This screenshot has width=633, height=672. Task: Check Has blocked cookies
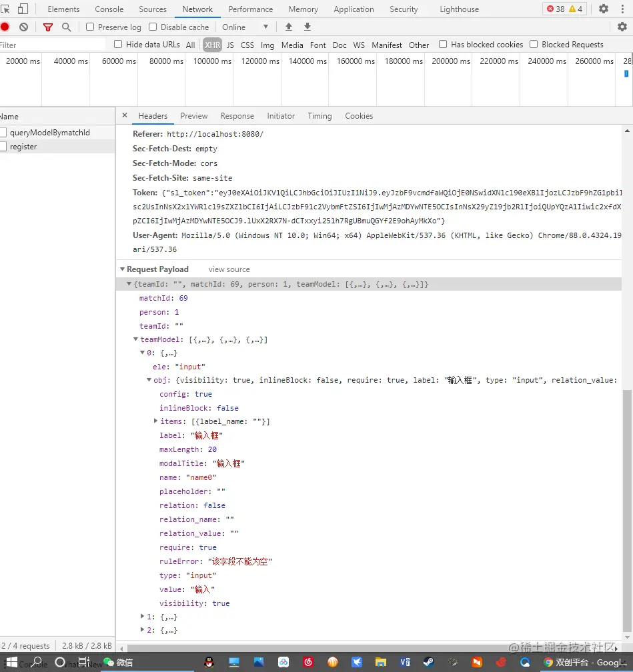pyautogui.click(x=443, y=44)
